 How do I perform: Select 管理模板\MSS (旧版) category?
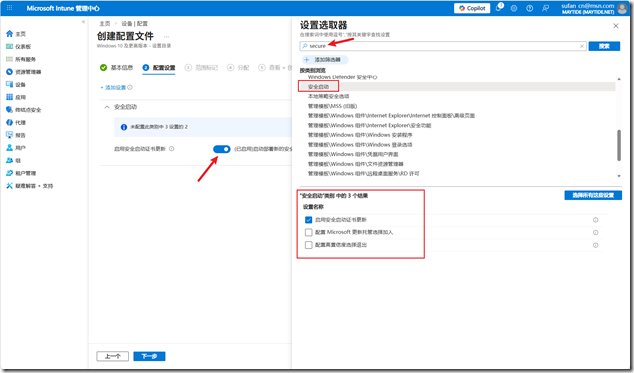(x=332, y=106)
